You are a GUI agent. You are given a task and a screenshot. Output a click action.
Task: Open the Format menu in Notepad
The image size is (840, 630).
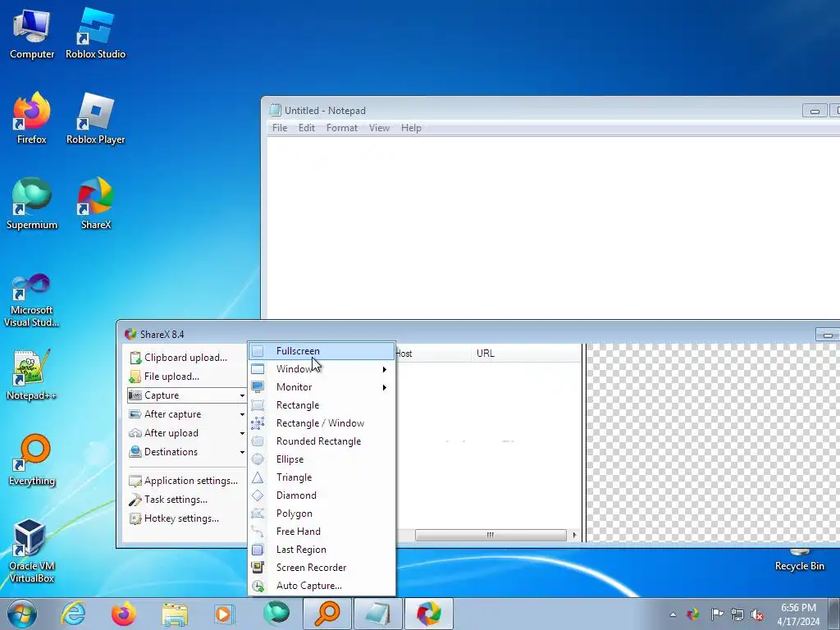point(342,128)
